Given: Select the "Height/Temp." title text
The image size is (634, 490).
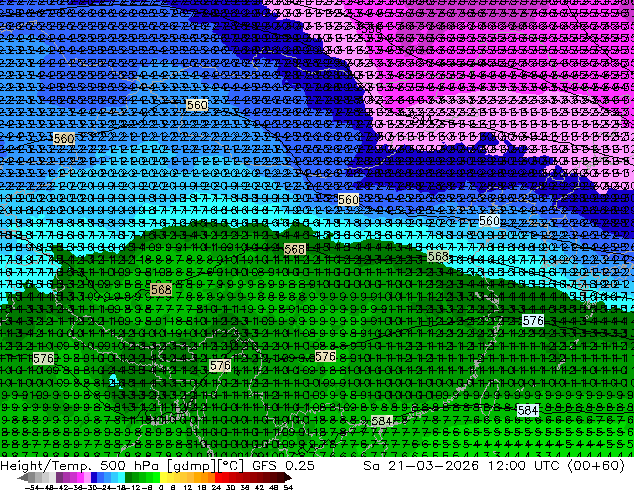Looking at the screenshot, I should pos(46,466).
